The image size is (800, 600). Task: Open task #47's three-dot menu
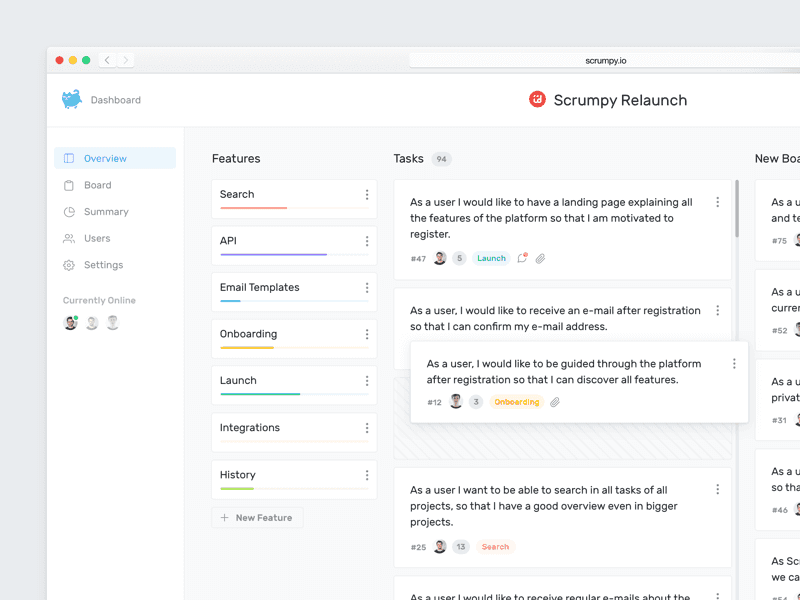[717, 202]
